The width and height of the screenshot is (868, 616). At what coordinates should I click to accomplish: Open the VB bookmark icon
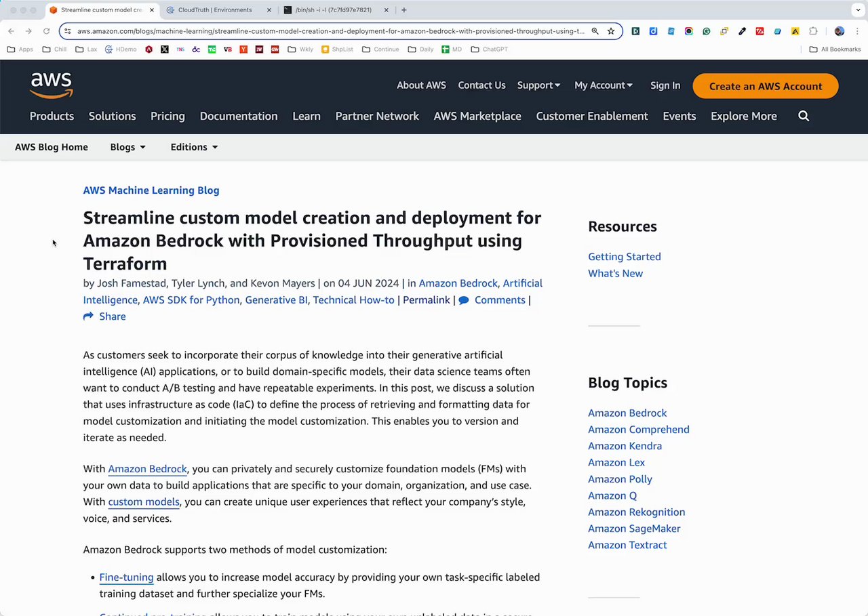coord(227,49)
